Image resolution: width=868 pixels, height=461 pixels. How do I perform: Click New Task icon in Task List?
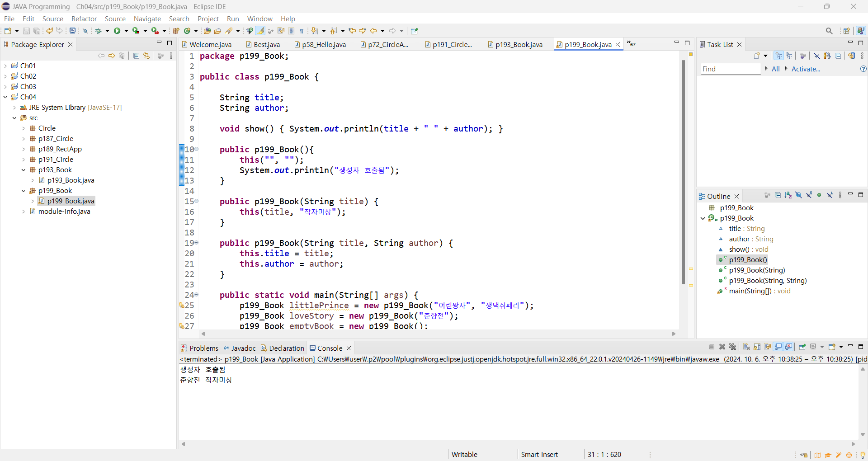757,56
